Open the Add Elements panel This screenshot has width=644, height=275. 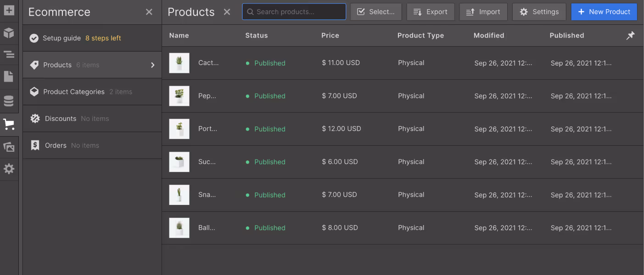coord(9,10)
